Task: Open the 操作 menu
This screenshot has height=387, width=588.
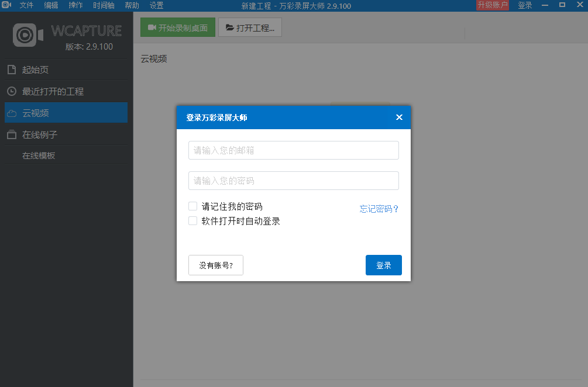Action: click(75, 5)
